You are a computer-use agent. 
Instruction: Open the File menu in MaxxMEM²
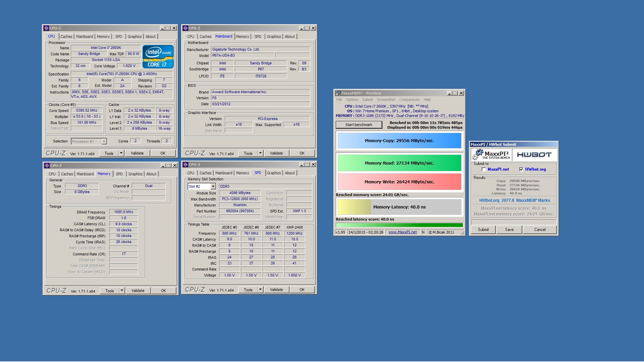point(339,100)
